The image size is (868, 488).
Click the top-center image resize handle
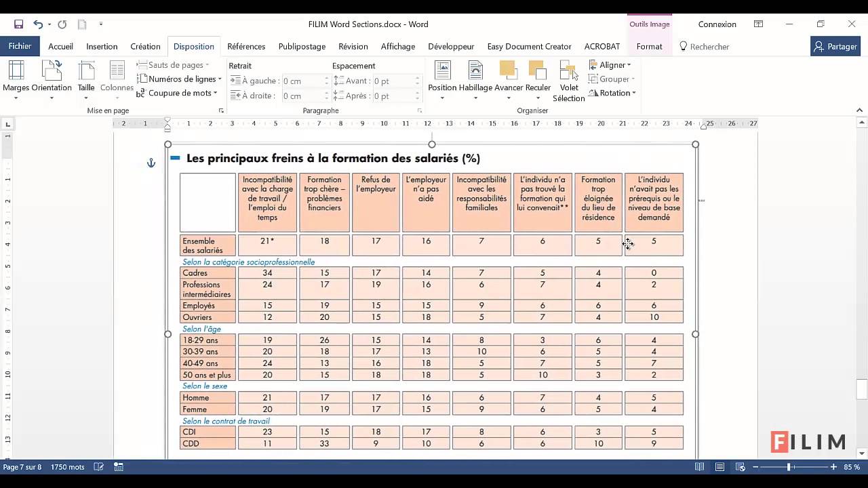point(431,144)
